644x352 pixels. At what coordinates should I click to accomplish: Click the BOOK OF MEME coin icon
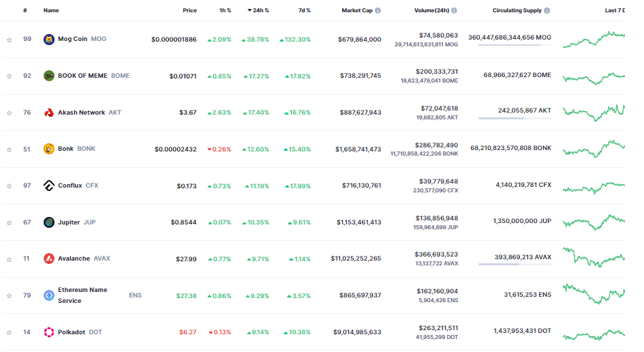(x=49, y=76)
